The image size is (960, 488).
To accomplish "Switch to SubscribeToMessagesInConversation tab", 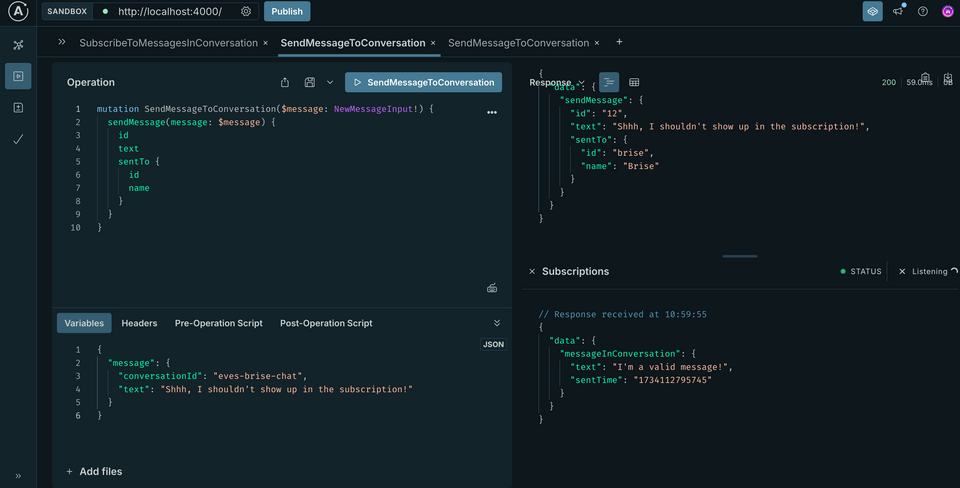I will 168,43.
